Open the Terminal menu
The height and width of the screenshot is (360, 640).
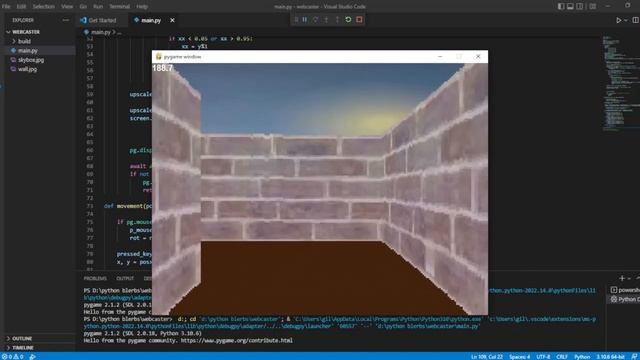pyautogui.click(x=120, y=7)
